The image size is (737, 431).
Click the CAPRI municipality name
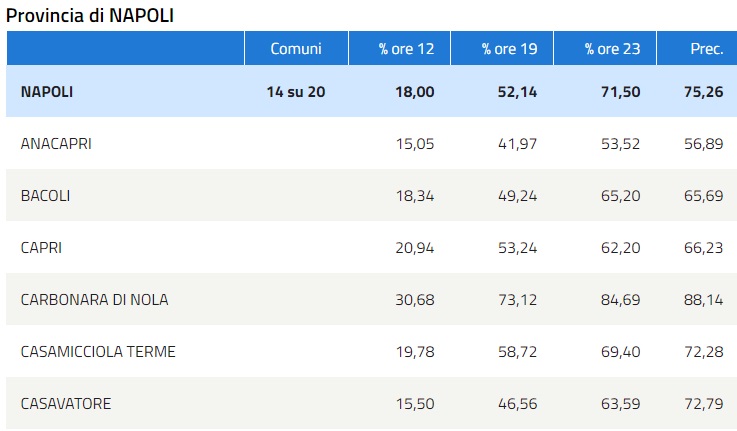click(x=41, y=248)
